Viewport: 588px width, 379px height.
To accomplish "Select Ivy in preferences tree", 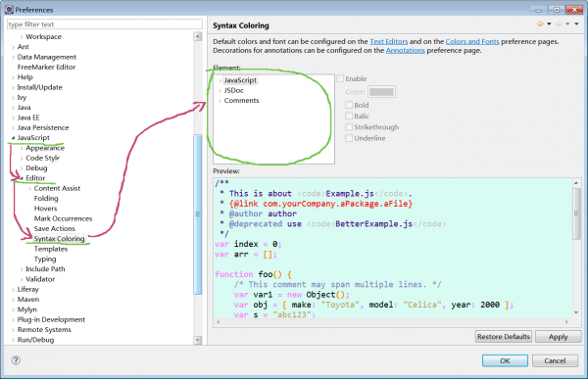I will point(22,98).
